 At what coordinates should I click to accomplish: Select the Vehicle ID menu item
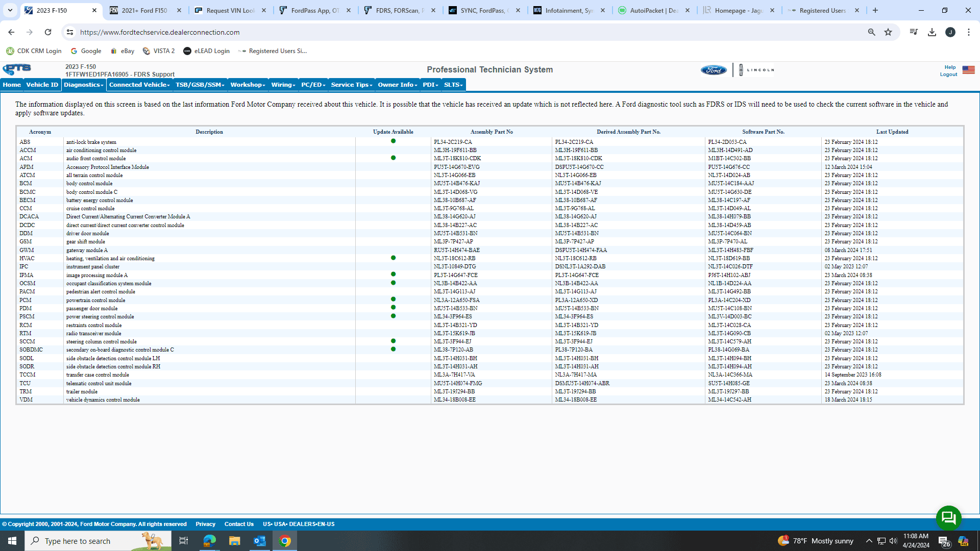click(42, 85)
